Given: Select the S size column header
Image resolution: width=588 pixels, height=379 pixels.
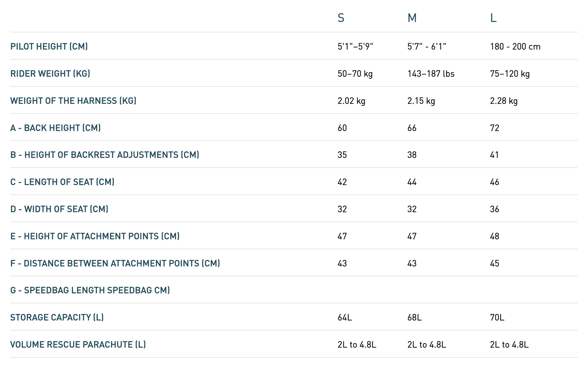Looking at the screenshot, I should click(341, 18).
